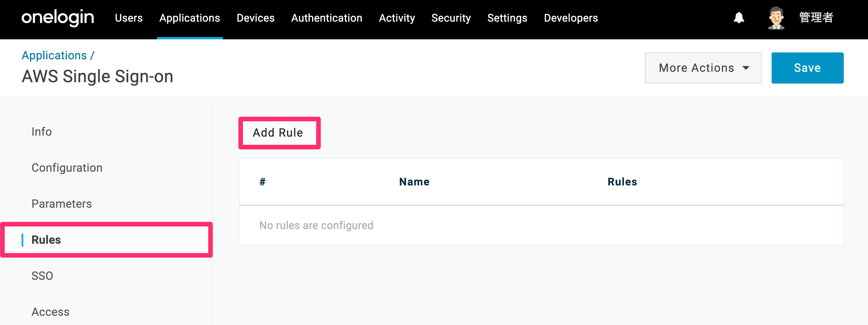Screen dimensions: 868x325
Task: Open the Users menu
Action: tap(128, 18)
